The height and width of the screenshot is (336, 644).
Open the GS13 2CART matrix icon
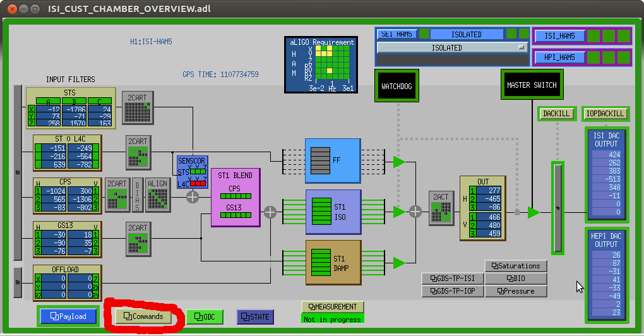click(138, 239)
